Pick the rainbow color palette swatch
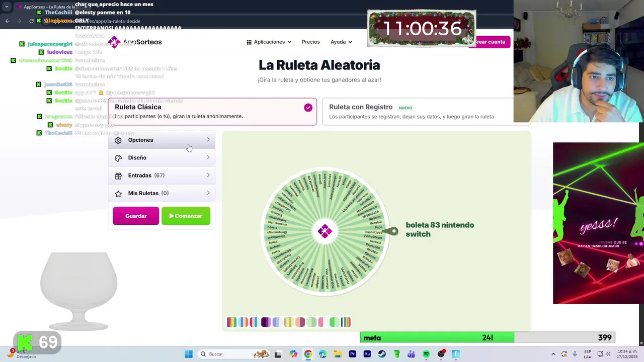The width and height of the screenshot is (644, 362). (232, 322)
